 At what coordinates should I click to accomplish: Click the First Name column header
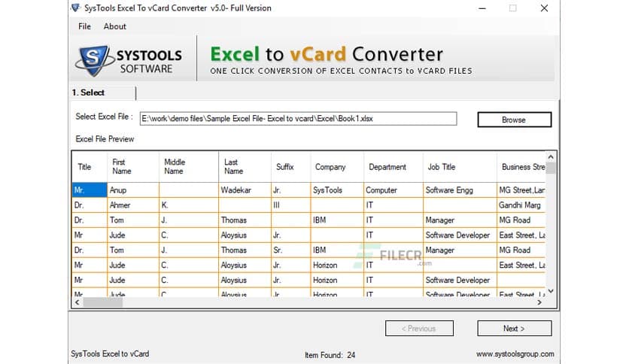tap(133, 167)
